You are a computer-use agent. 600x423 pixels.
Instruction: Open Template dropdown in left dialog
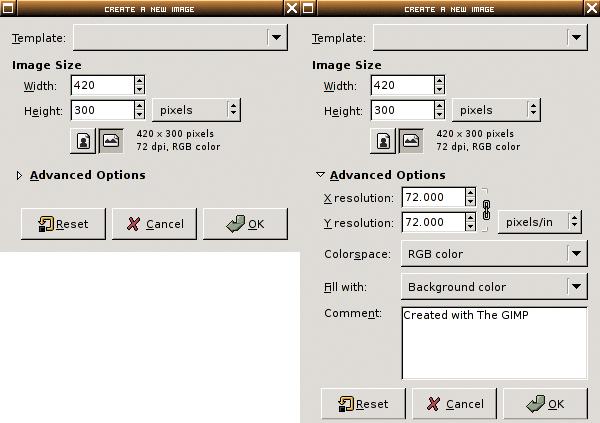coord(180,38)
